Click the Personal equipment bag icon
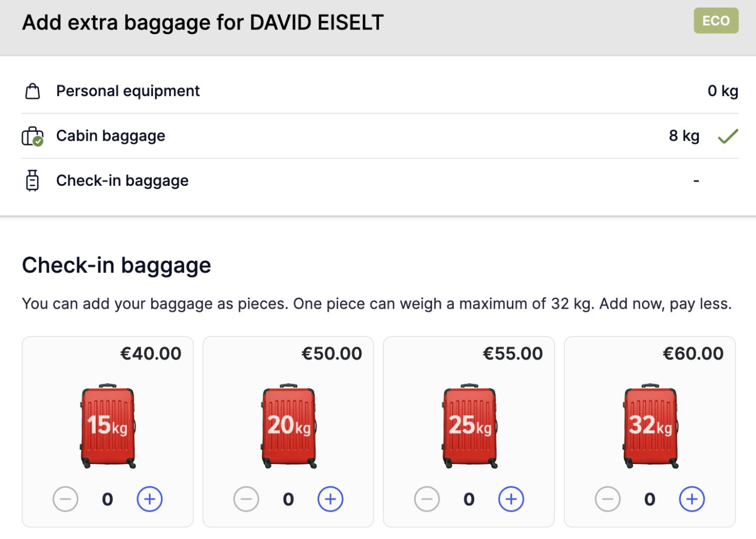Image resolution: width=756 pixels, height=539 pixels. pos(33,91)
